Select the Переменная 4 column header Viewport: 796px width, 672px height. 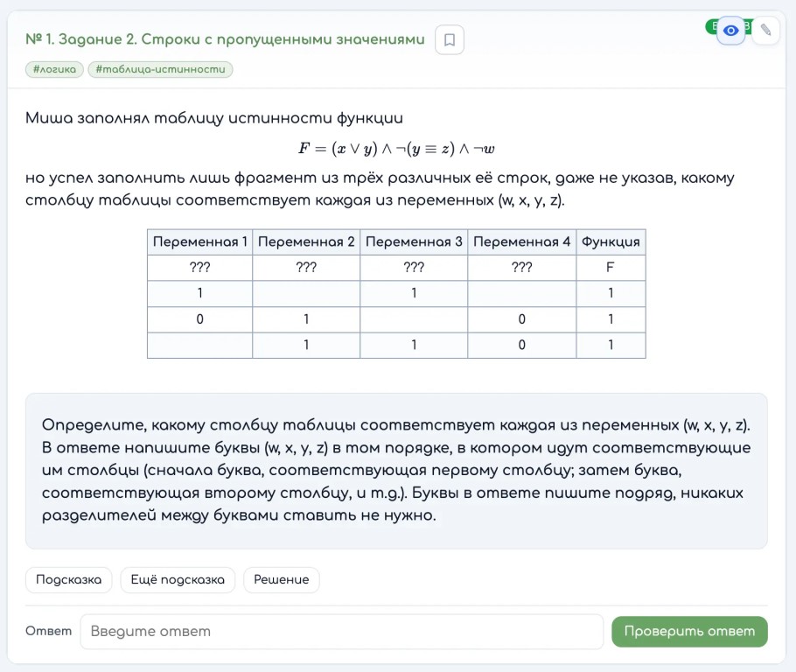522,241
